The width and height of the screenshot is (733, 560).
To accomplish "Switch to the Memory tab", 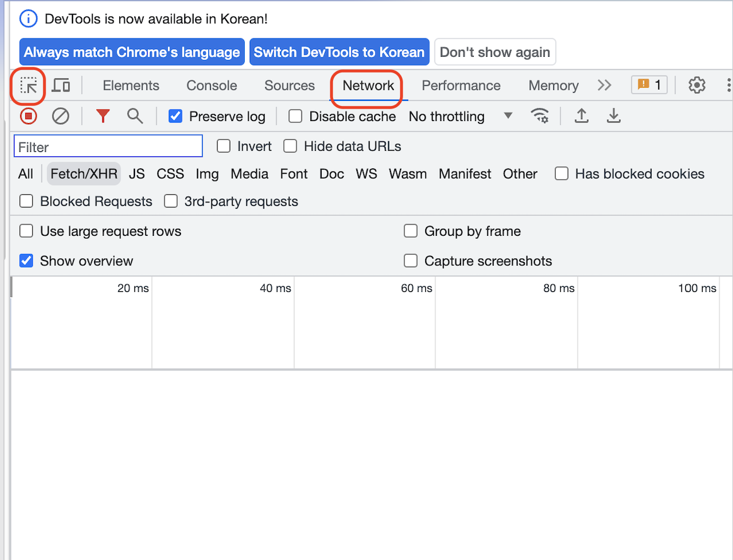I will [x=553, y=86].
